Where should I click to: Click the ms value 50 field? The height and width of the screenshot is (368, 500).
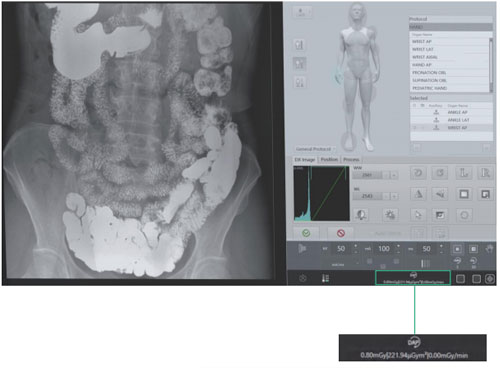[x=426, y=249]
